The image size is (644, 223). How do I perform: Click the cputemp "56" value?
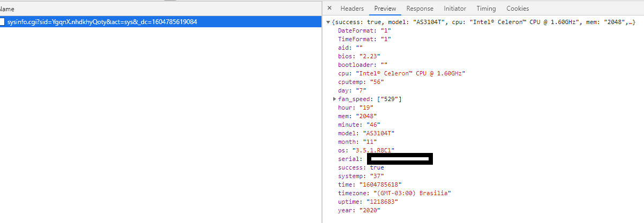(375, 82)
